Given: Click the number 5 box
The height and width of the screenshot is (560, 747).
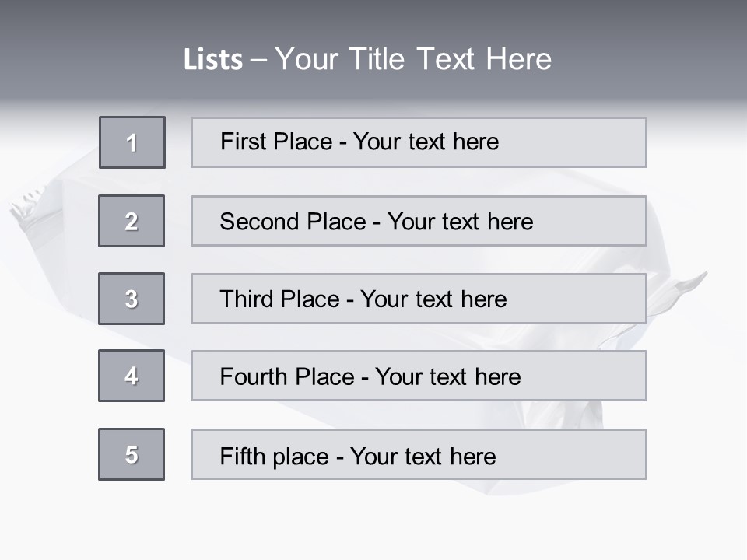Looking at the screenshot, I should 132,454.
